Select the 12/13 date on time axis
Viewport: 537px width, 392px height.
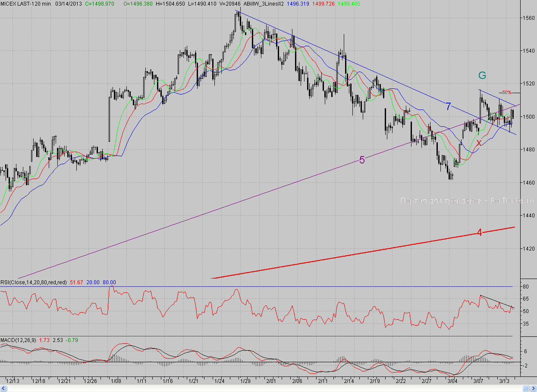click(13, 381)
